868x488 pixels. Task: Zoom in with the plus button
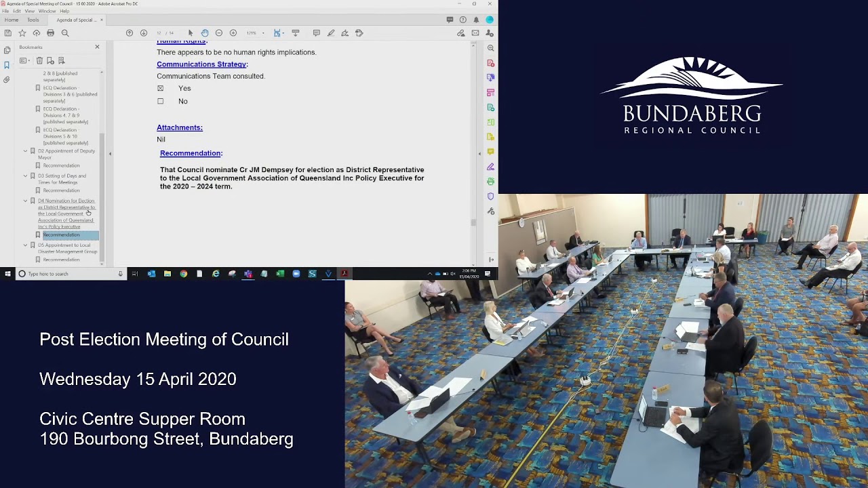[x=233, y=33]
